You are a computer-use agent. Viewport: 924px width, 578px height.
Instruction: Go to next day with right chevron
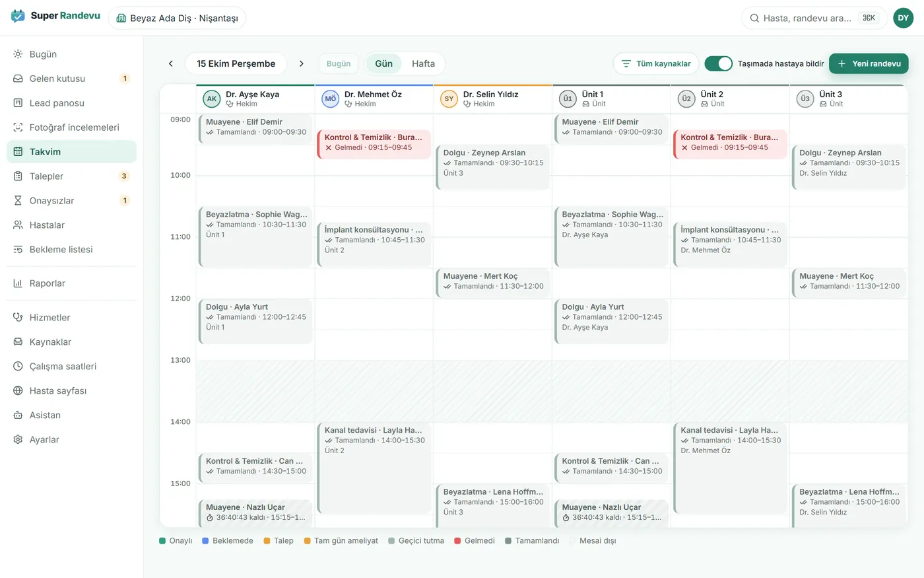coord(302,63)
